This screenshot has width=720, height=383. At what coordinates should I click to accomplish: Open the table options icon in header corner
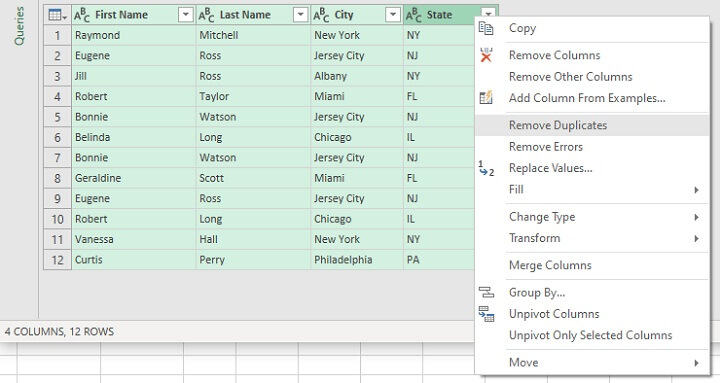(57, 15)
